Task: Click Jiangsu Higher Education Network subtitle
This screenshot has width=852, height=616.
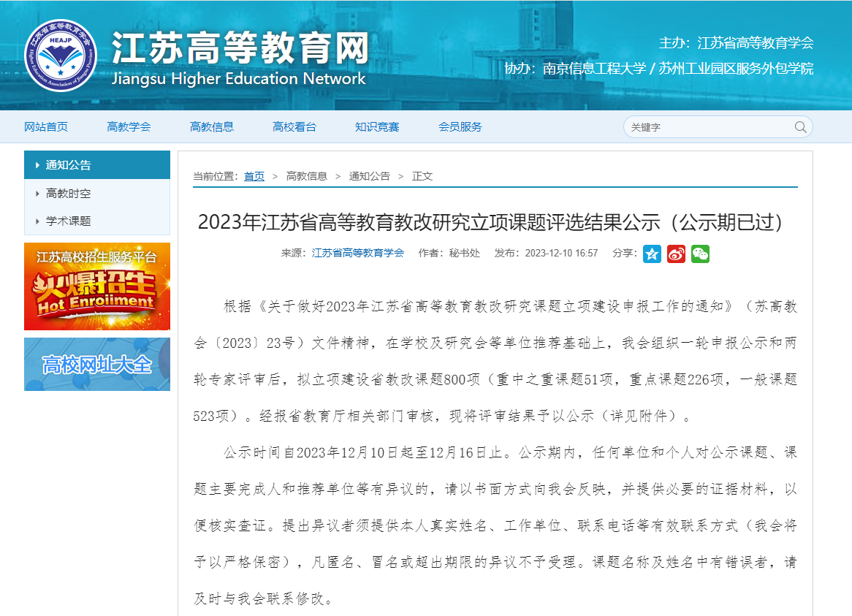Action: pos(238,79)
